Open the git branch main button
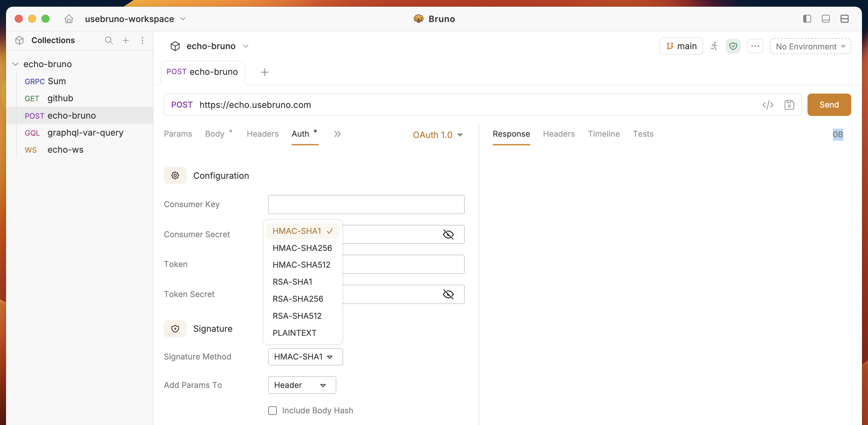Viewport: 868px width, 425px height. coord(681,46)
